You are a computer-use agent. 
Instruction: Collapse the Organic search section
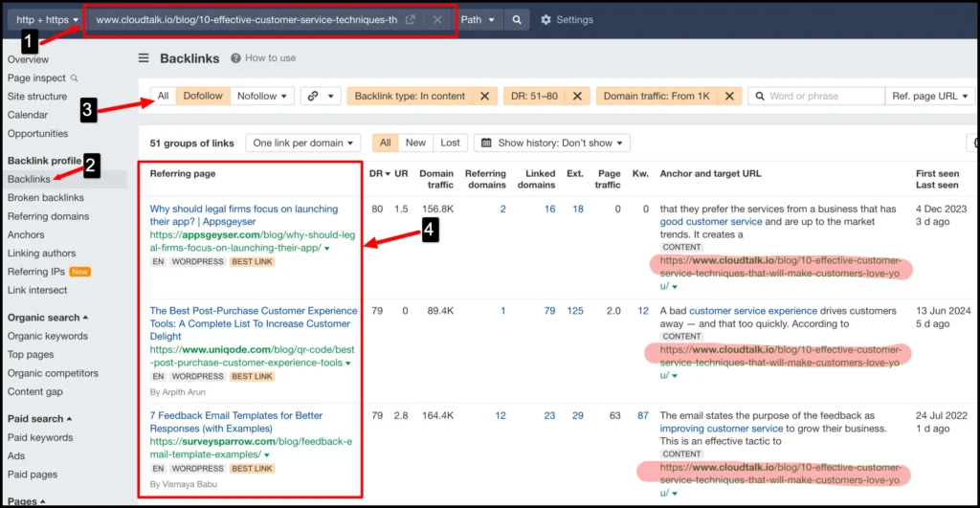(48, 318)
